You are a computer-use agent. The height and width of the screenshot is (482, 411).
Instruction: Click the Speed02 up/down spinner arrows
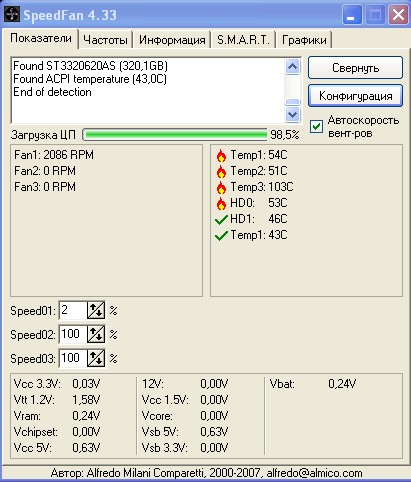(96, 334)
